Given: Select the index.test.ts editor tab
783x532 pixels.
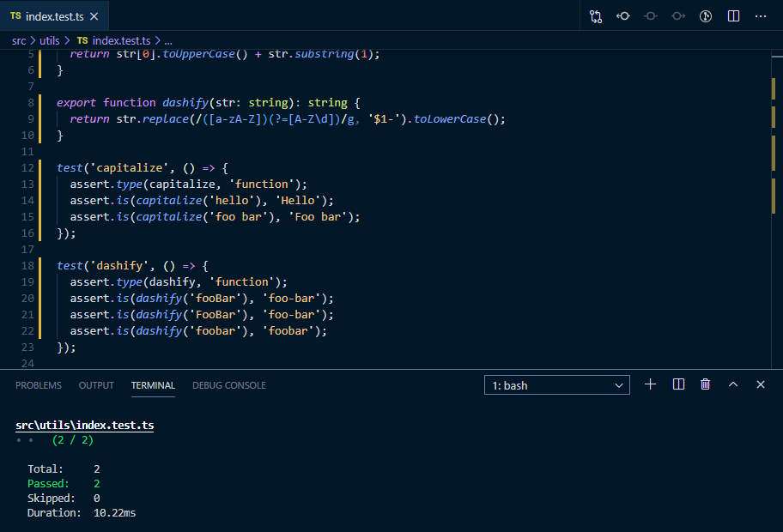Looking at the screenshot, I should coord(53,15).
